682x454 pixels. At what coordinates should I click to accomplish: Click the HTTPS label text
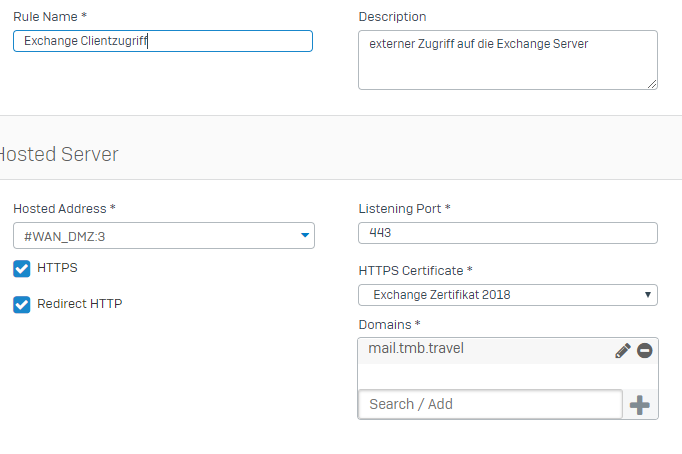(x=57, y=267)
